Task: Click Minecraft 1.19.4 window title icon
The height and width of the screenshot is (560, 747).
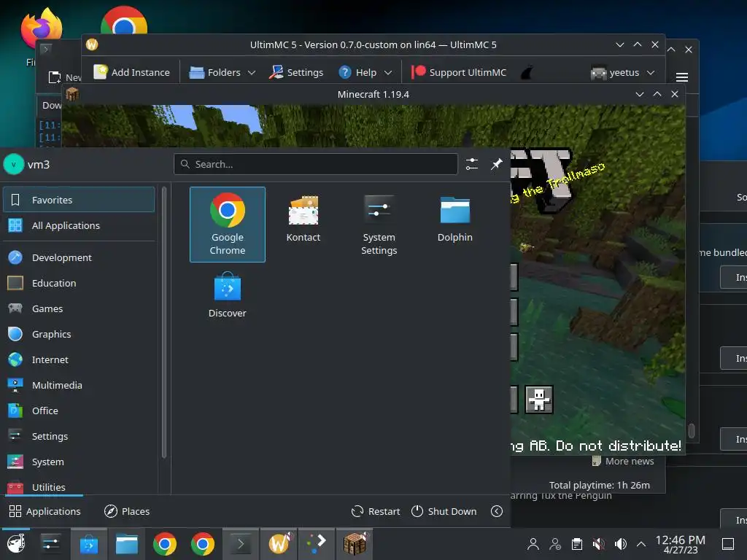Action: click(x=72, y=94)
